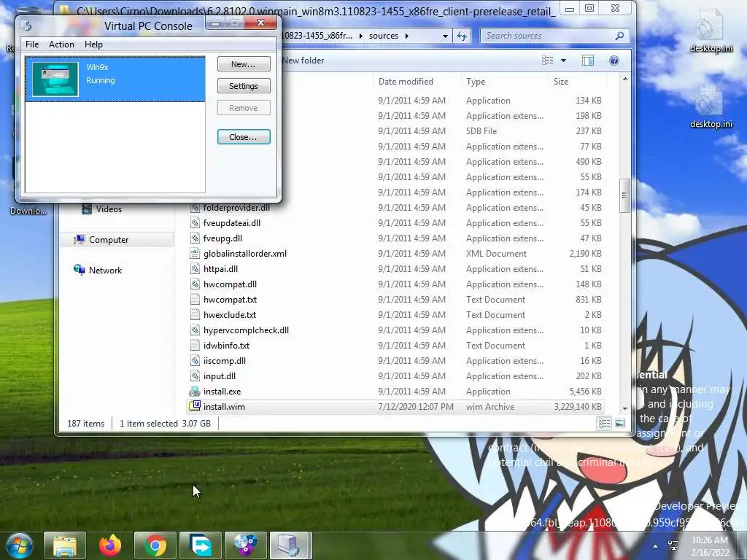Click the XML Document type cell
The height and width of the screenshot is (560, 747).
click(496, 253)
